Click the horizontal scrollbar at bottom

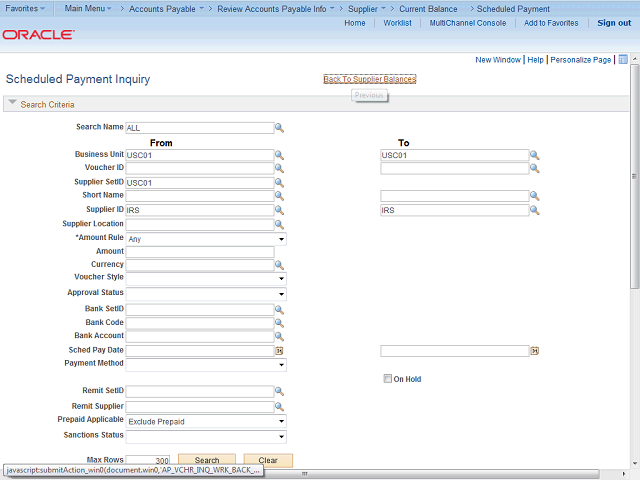pos(304,473)
